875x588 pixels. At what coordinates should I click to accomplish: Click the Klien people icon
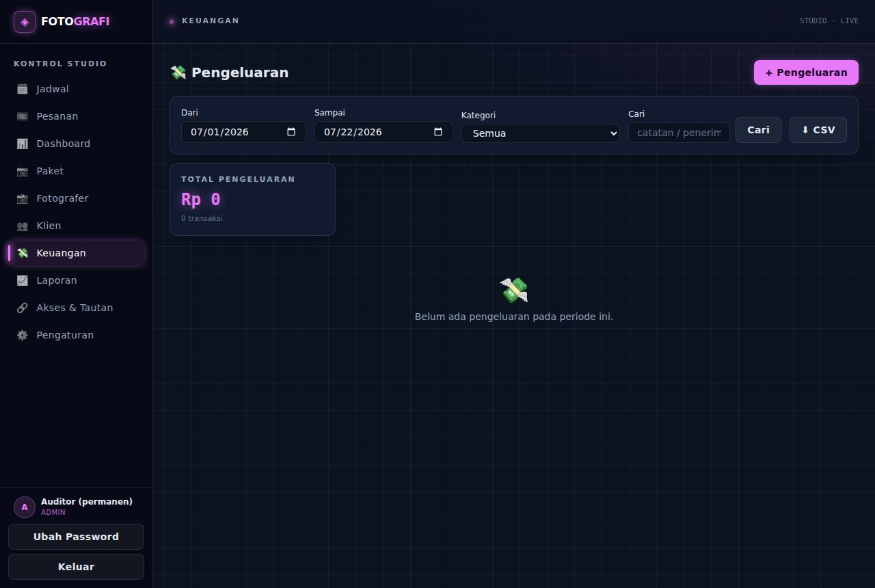(23, 226)
